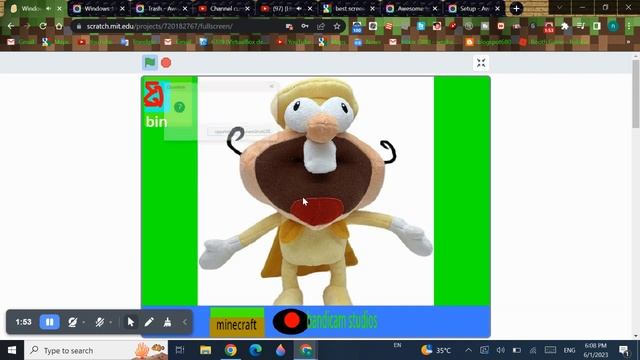
Task: Toggle the Chrome side panel icon
Action: tap(597, 27)
